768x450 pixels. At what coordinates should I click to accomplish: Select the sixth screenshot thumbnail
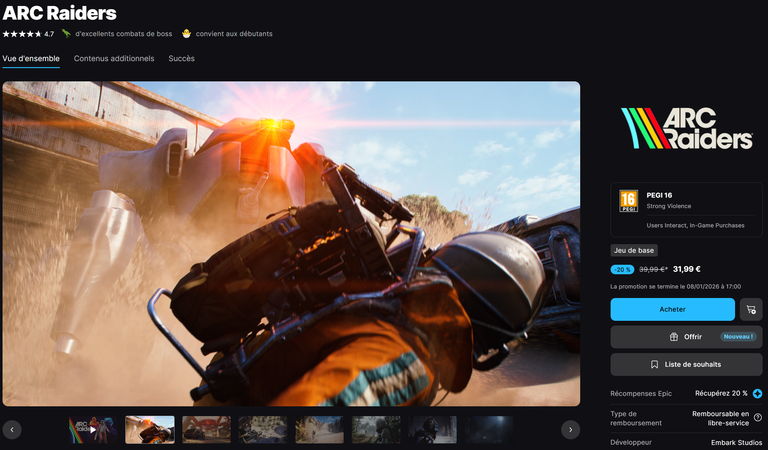376,429
